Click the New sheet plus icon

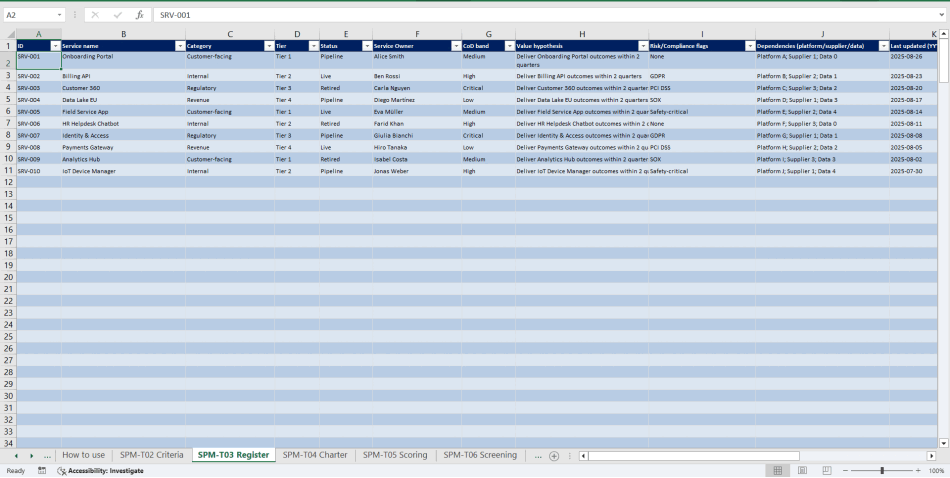pyautogui.click(x=554, y=456)
